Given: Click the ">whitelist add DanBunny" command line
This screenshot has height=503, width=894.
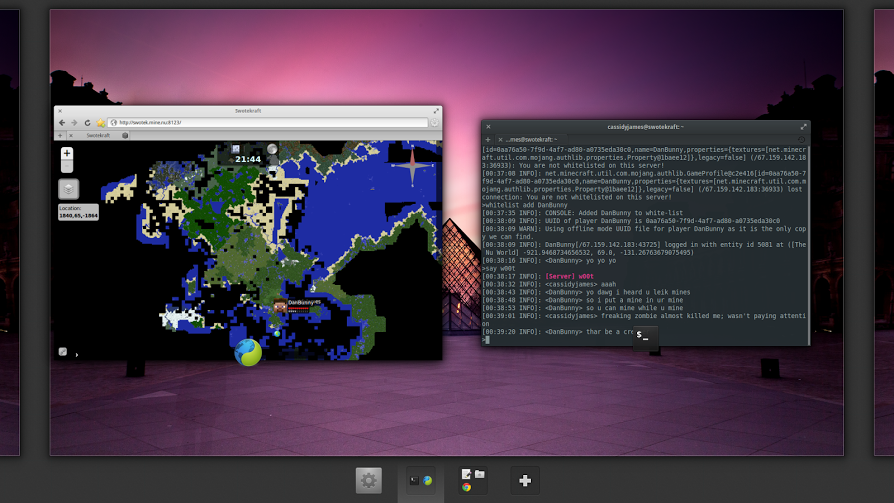Looking at the screenshot, I should coord(525,205).
